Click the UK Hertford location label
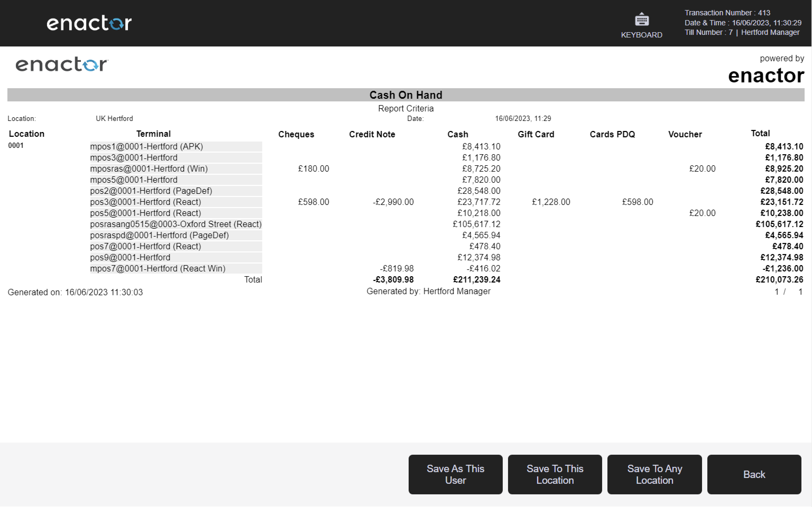Image resolution: width=812 pixels, height=507 pixels. pyautogui.click(x=114, y=118)
